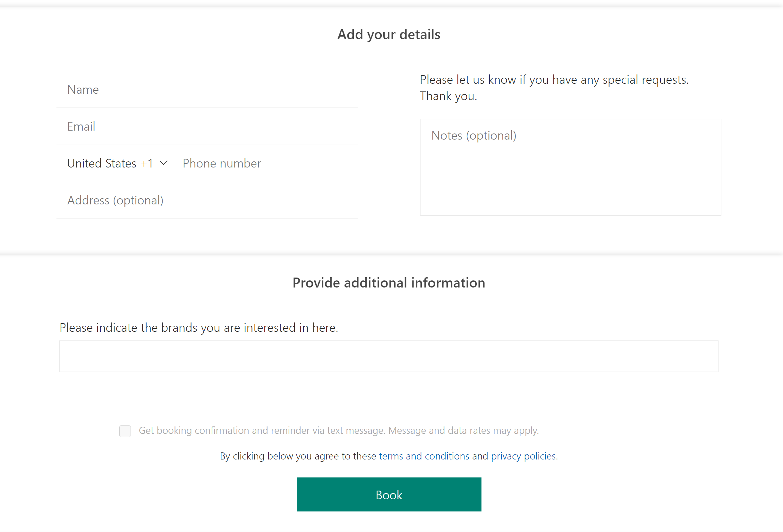This screenshot has height=532, width=783.
Task: Open the terms and conditions link
Action: [424, 456]
